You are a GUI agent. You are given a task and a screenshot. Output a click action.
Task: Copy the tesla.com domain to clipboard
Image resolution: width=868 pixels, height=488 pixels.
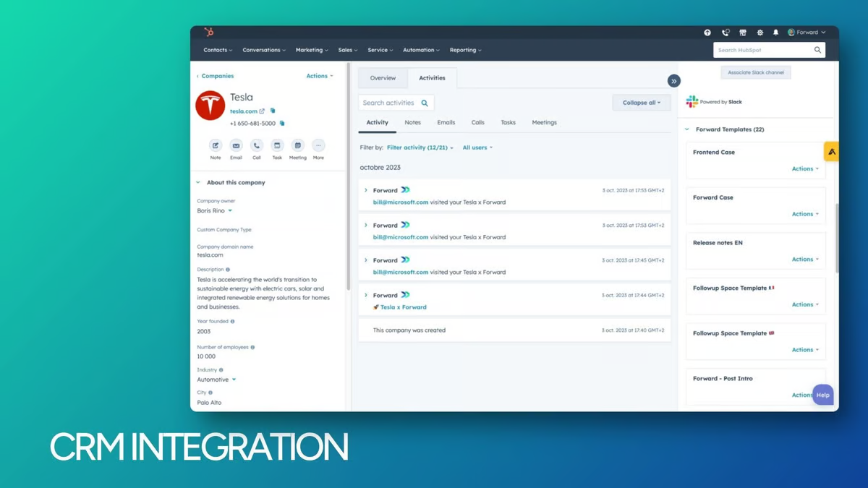tap(273, 111)
